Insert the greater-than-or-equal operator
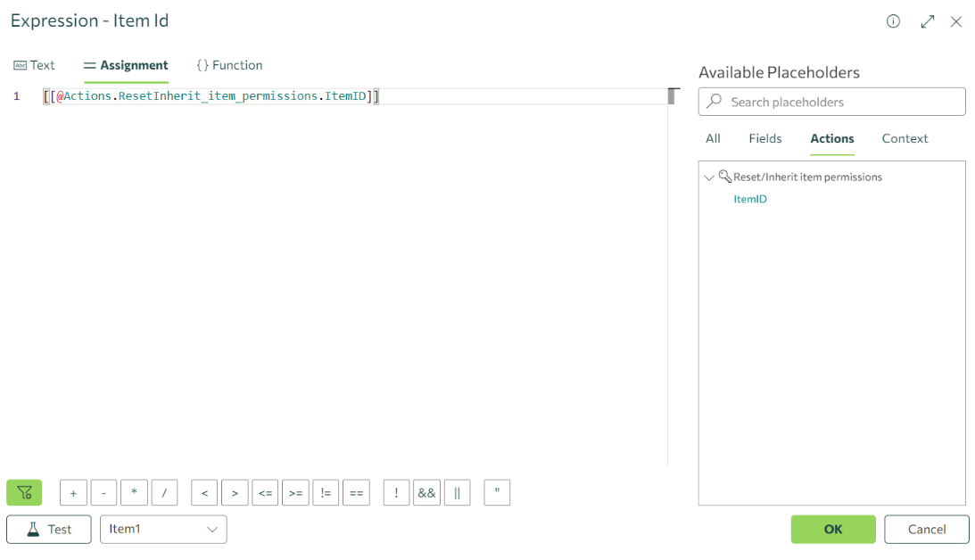The image size is (975, 560). pos(296,493)
